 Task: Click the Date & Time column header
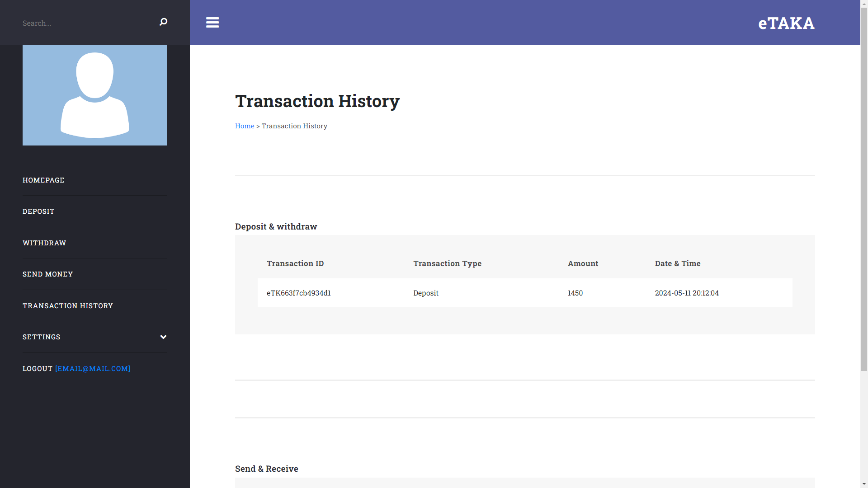[x=678, y=263]
